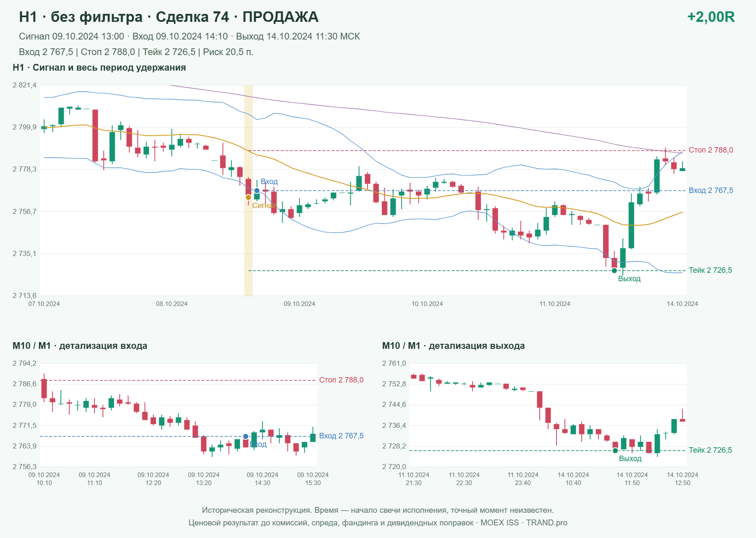Click the Стоп 2 788,0 label on H1 chart
The width and height of the screenshot is (756, 538).
point(711,150)
